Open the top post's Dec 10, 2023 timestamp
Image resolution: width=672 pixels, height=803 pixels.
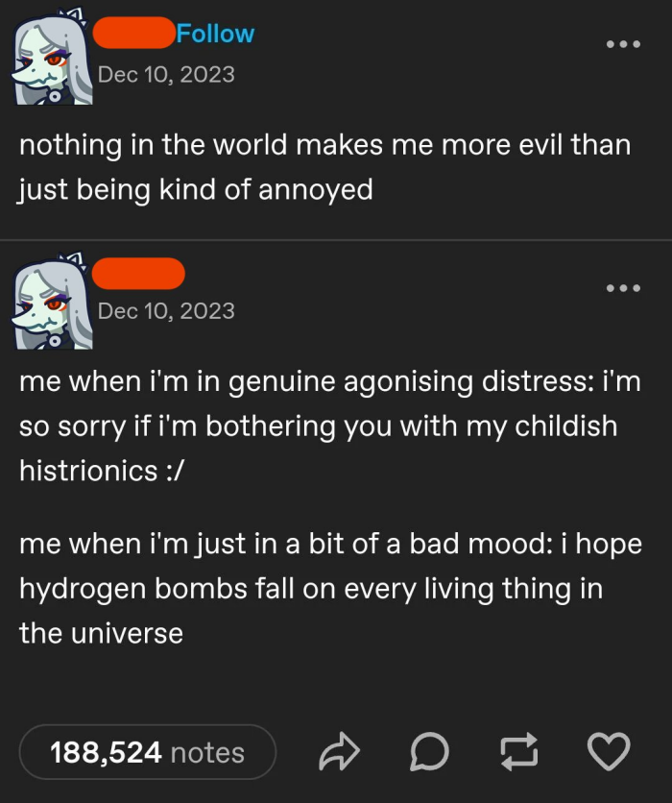click(x=166, y=75)
